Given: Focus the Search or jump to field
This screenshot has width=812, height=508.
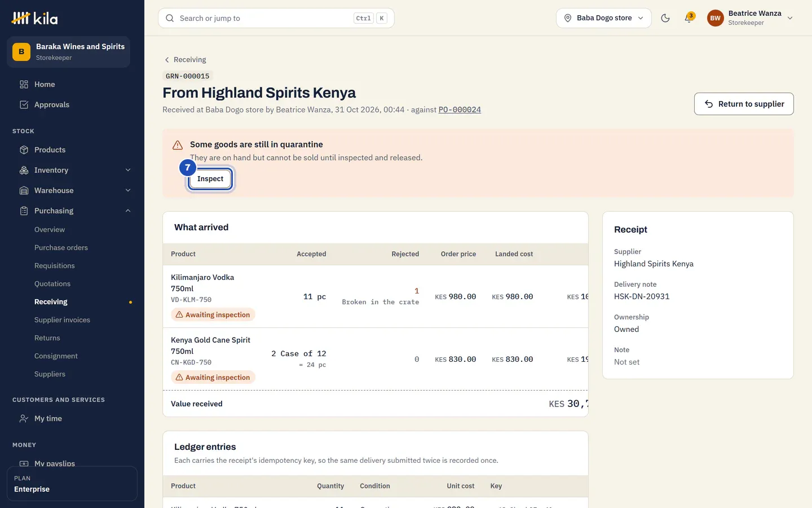Looking at the screenshot, I should [x=276, y=18].
